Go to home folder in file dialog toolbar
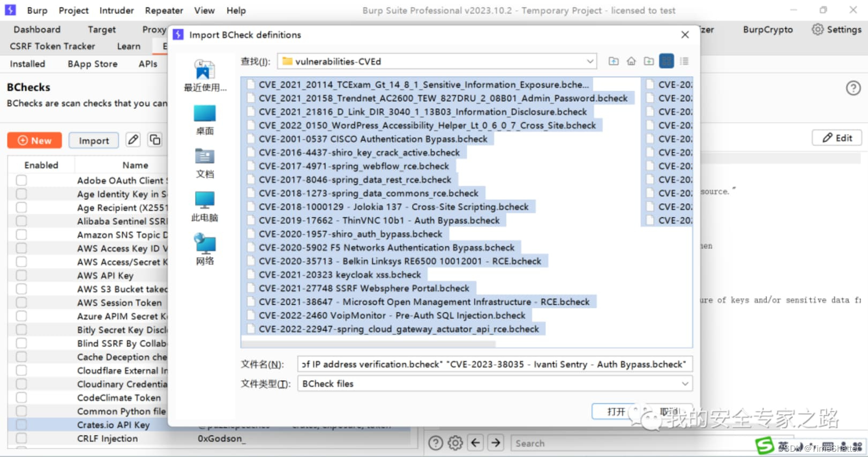Screen dimensions: 868x457 [631, 61]
